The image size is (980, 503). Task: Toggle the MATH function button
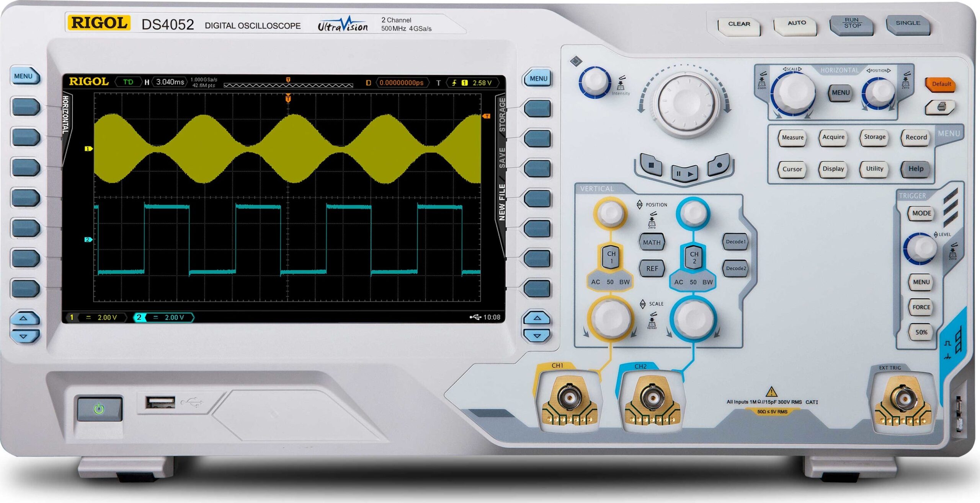pyautogui.click(x=652, y=243)
